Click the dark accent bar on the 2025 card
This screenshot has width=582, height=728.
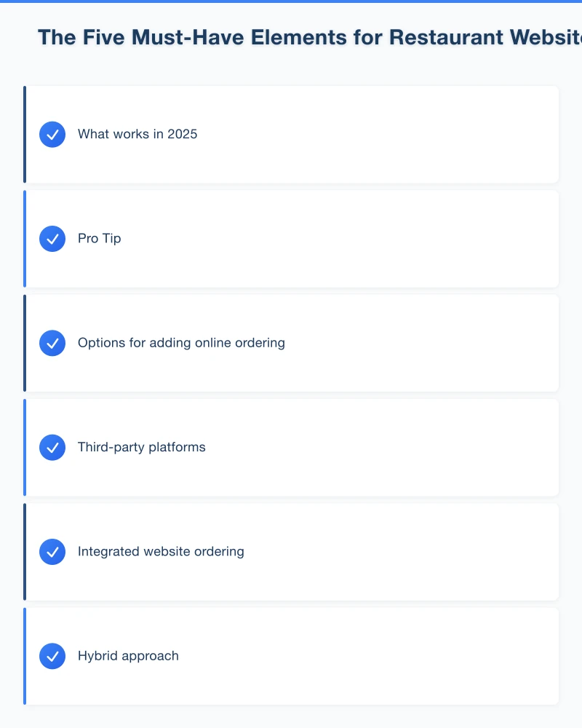25,135
